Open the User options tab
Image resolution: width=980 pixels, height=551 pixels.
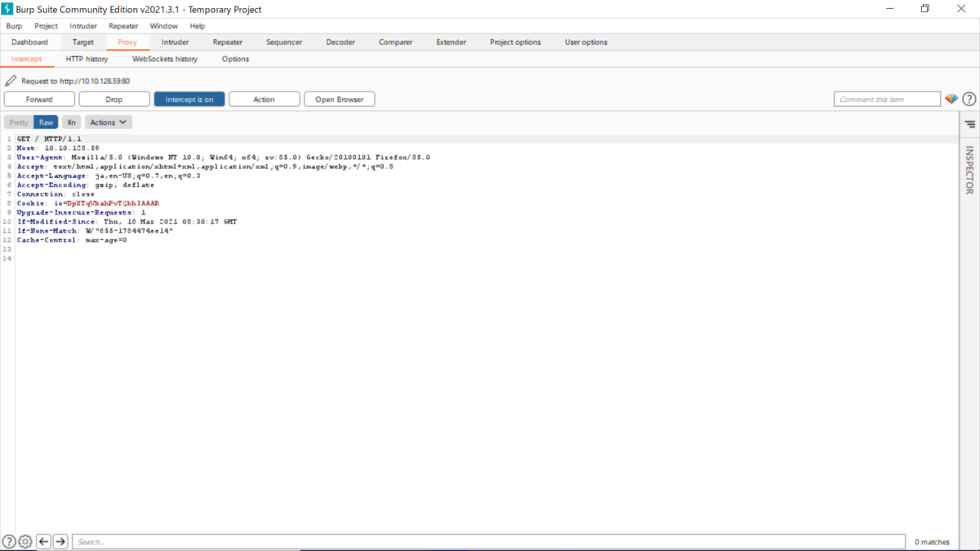click(586, 42)
